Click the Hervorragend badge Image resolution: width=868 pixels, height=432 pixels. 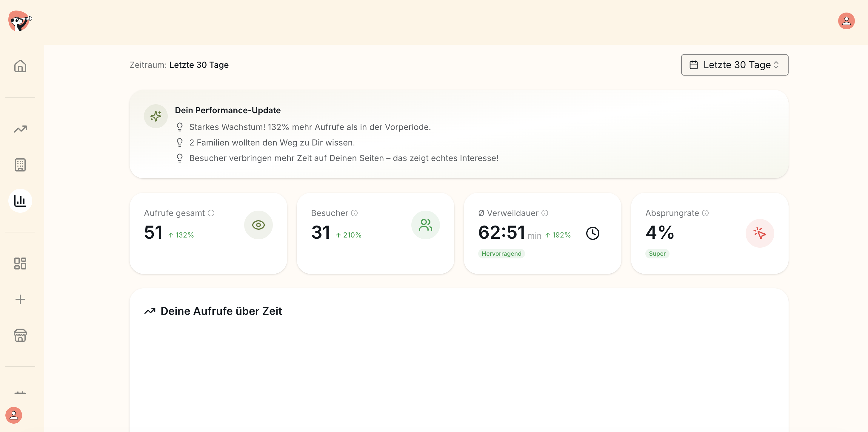[x=501, y=254]
